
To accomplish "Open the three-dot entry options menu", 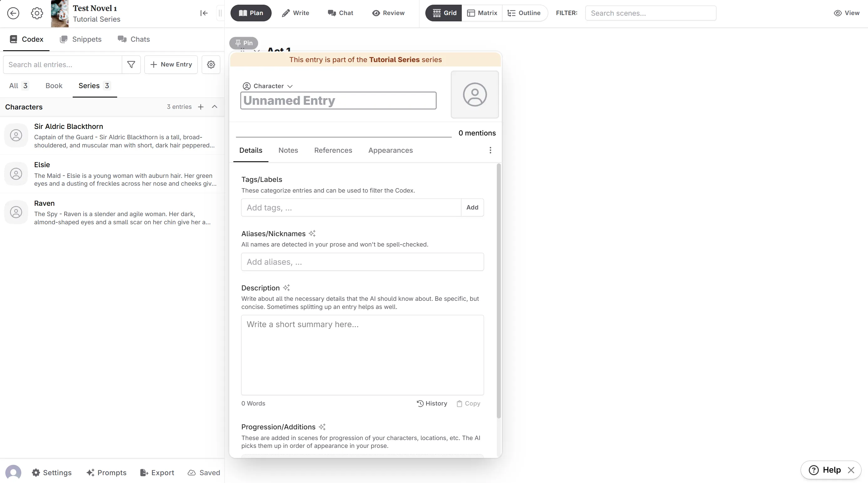I will (490, 150).
